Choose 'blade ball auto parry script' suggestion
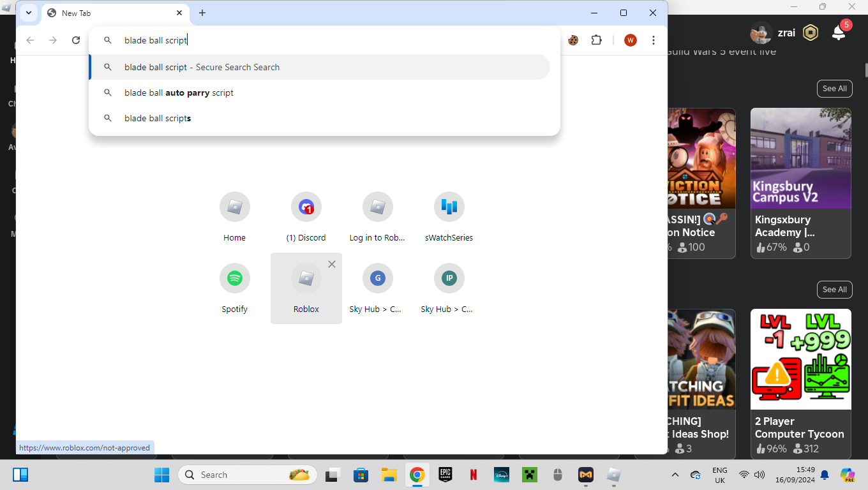This screenshot has width=868, height=490. tap(320, 93)
